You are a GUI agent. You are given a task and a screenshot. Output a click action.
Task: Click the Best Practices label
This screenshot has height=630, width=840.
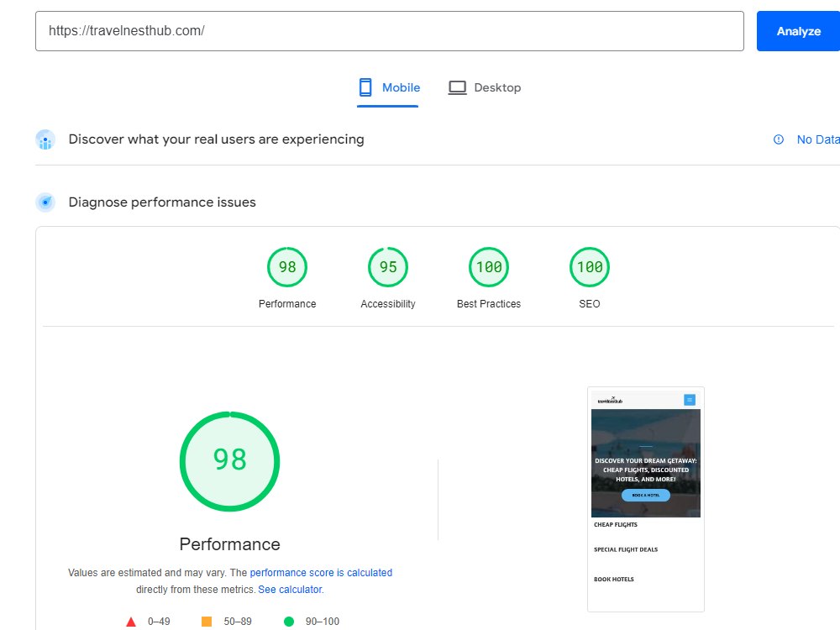pyautogui.click(x=489, y=304)
